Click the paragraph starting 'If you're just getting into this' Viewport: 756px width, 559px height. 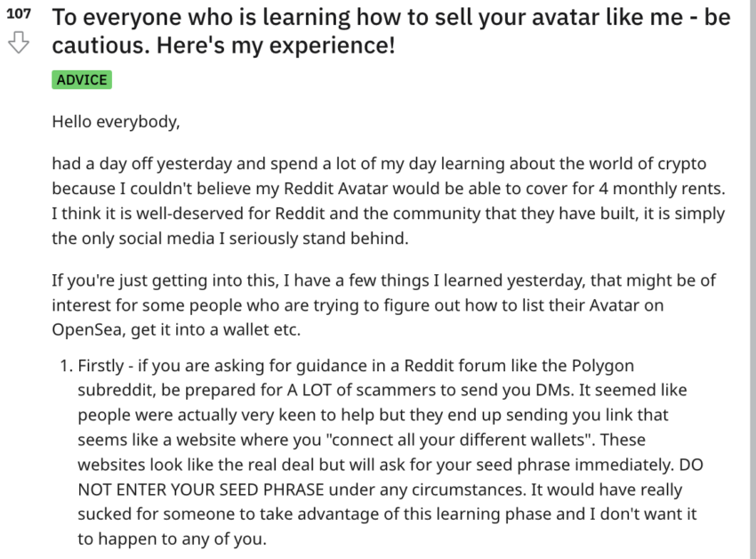pos(384,305)
